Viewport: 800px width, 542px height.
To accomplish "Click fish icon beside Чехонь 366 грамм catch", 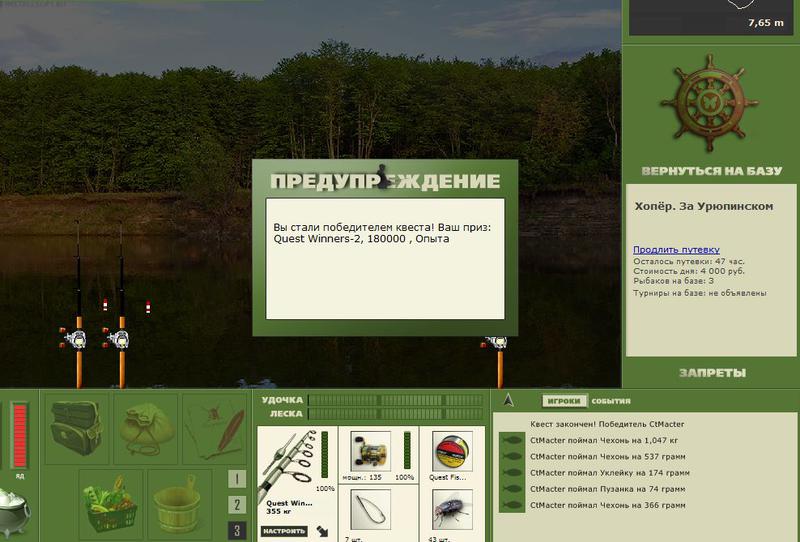I will 512,505.
